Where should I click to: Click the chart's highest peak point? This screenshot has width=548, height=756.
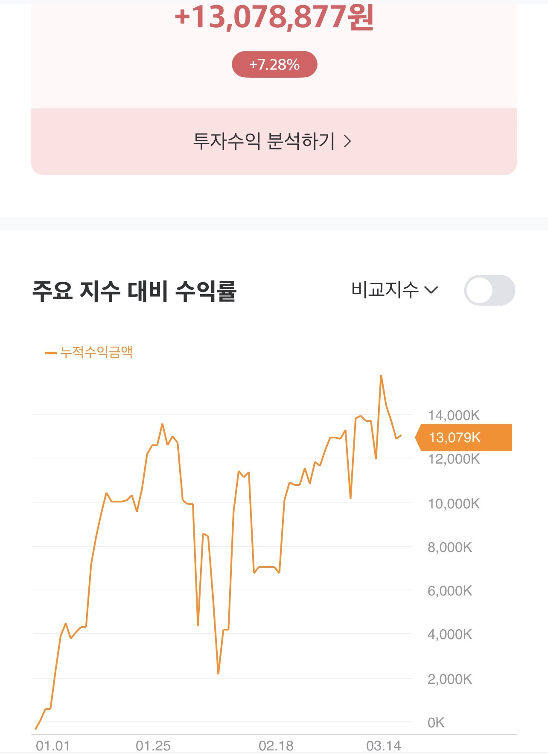click(381, 376)
